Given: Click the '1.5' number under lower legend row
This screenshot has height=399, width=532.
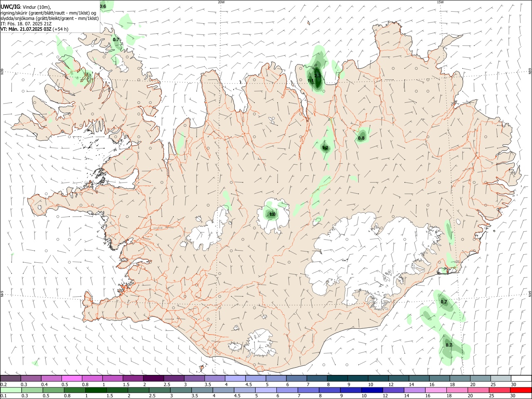Looking at the screenshot, I should pos(110,396).
